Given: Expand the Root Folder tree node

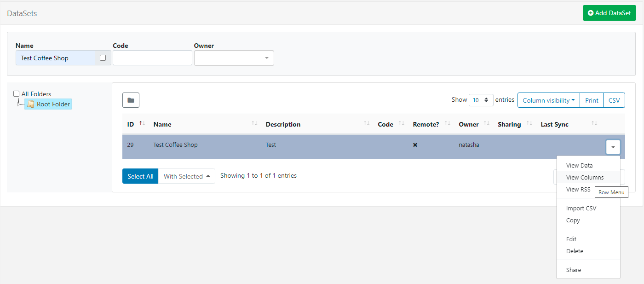Looking at the screenshot, I should click(19, 104).
